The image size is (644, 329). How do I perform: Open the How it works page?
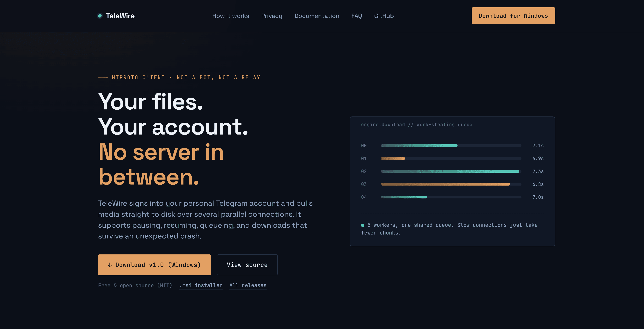coord(230,16)
